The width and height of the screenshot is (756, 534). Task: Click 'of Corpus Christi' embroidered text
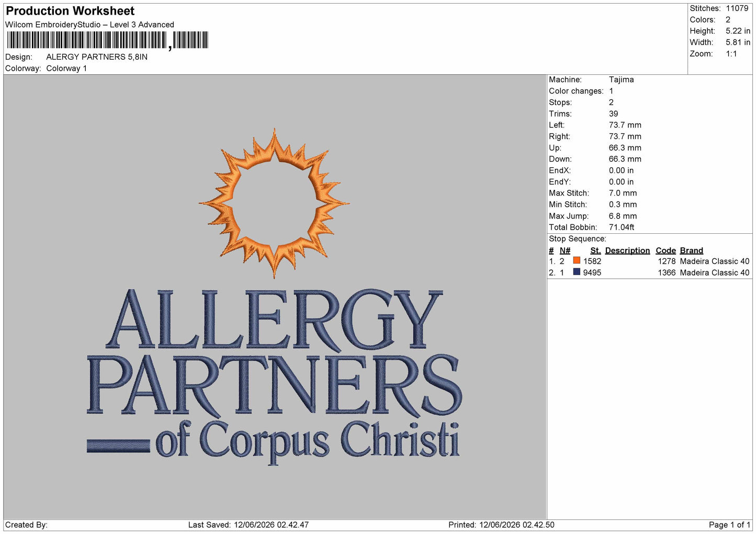point(308,442)
